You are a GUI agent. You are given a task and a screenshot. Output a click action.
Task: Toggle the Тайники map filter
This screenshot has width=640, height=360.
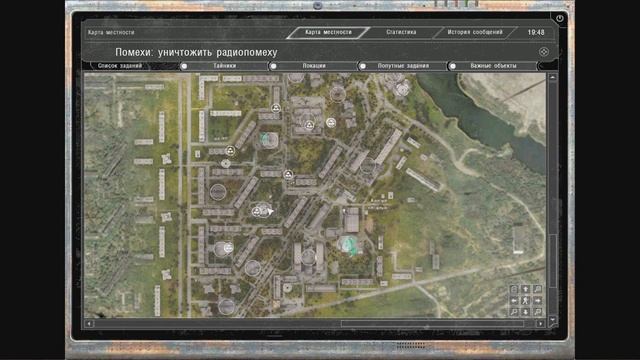[x=224, y=66]
